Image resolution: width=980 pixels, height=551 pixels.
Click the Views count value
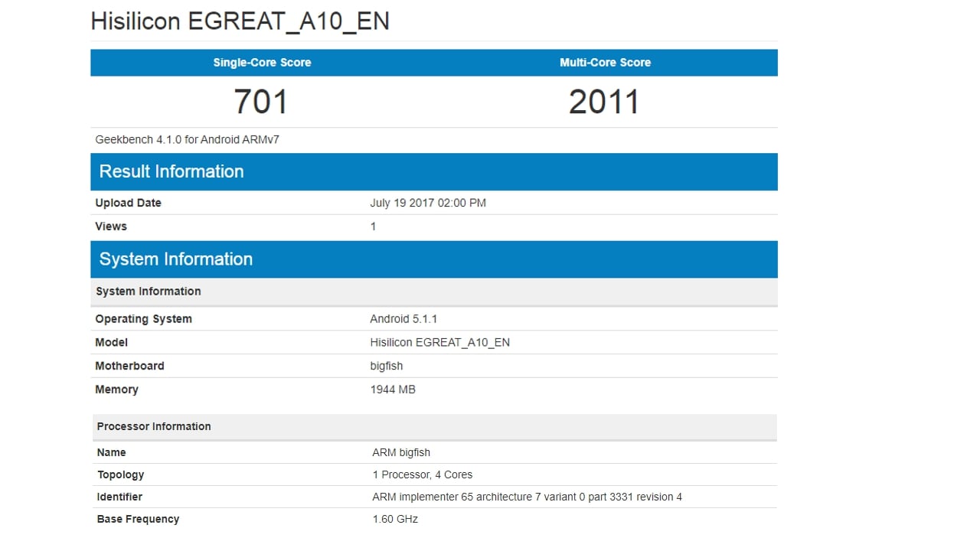373,226
